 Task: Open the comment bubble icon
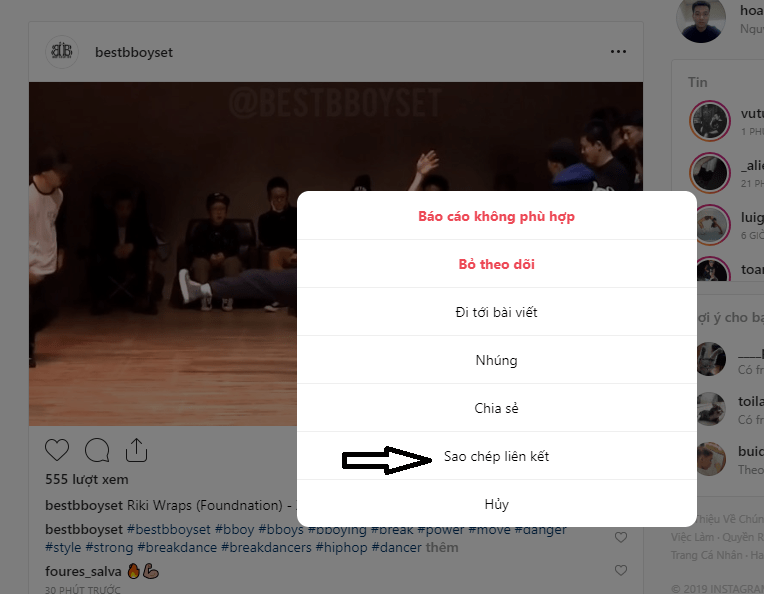(x=97, y=450)
